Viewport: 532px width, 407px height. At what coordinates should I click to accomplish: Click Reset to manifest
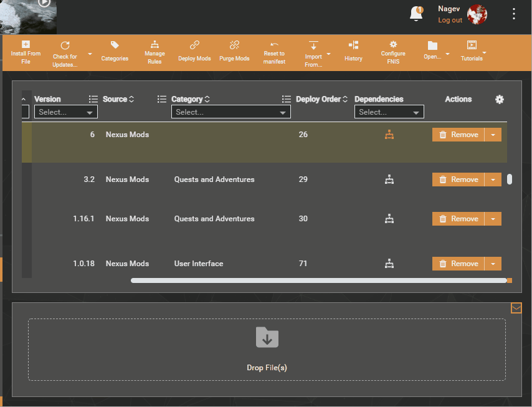[x=274, y=52]
